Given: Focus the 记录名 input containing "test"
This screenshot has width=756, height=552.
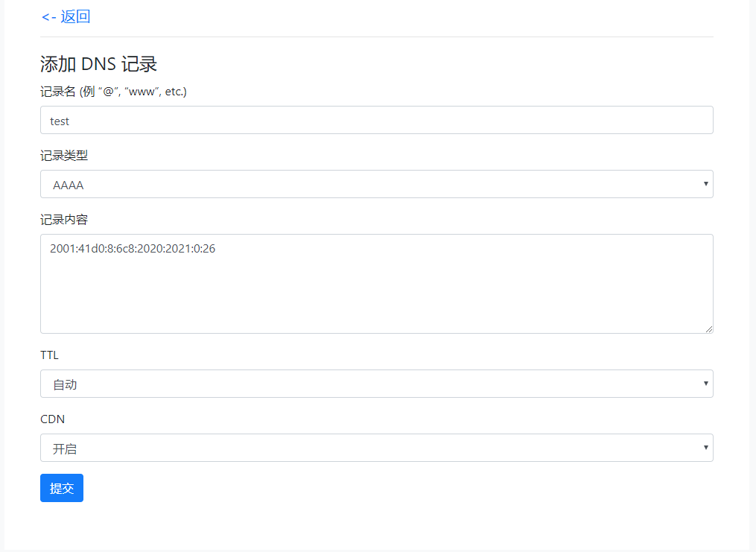Looking at the screenshot, I should [x=376, y=120].
